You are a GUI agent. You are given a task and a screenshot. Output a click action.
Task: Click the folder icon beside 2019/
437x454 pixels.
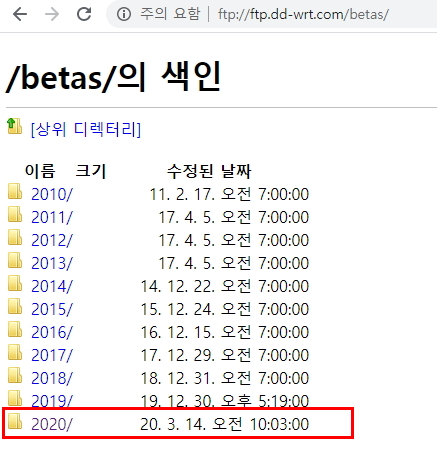pyautogui.click(x=15, y=398)
